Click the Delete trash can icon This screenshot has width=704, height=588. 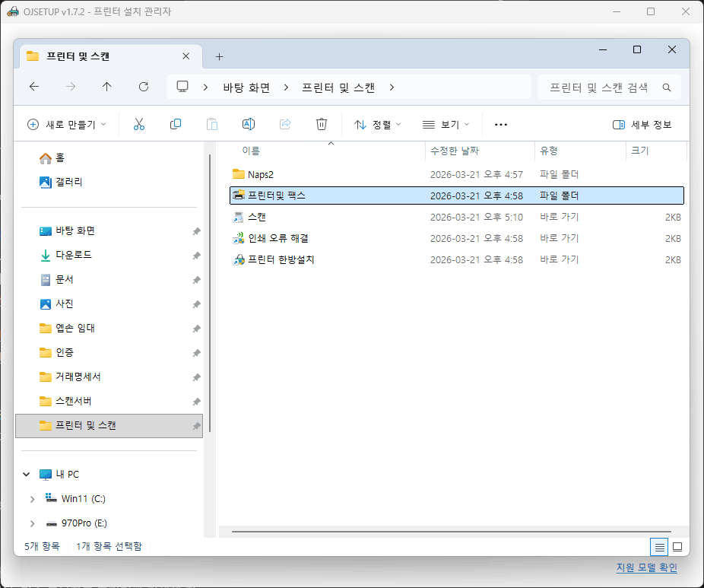(x=322, y=124)
